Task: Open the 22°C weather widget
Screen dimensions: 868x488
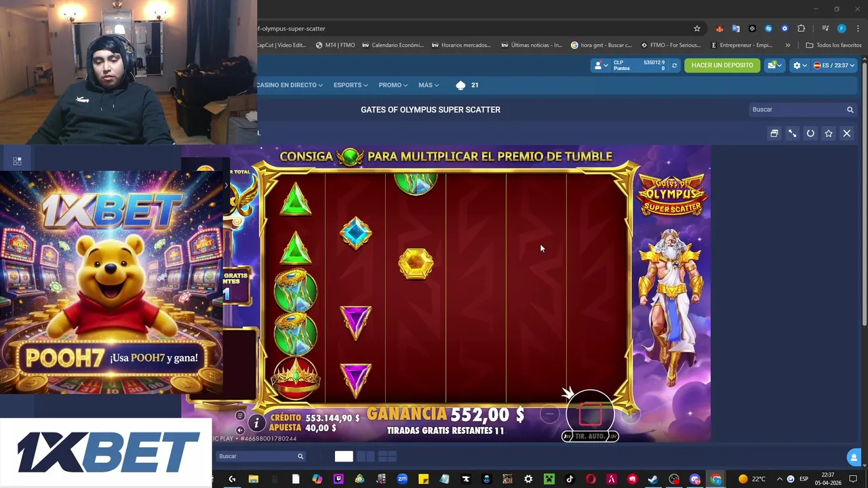Action: [x=752, y=479]
